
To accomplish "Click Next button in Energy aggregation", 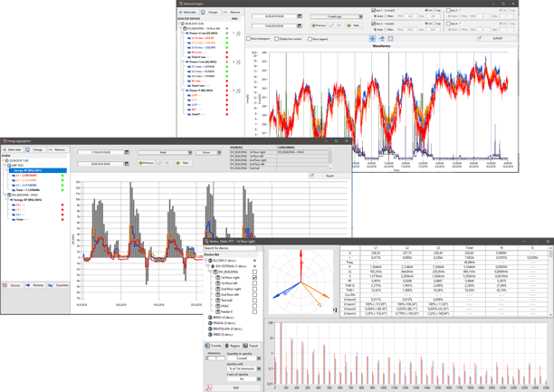I will (183, 163).
